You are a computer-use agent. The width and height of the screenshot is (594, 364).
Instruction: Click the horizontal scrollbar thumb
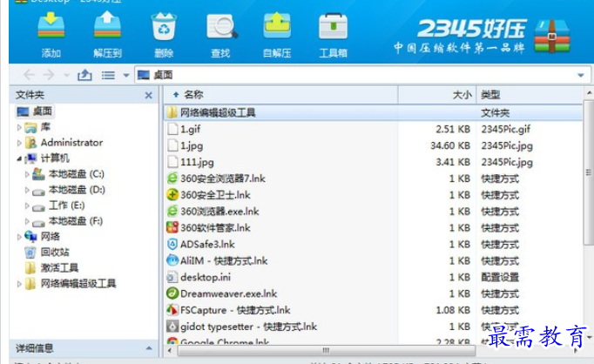(326, 350)
